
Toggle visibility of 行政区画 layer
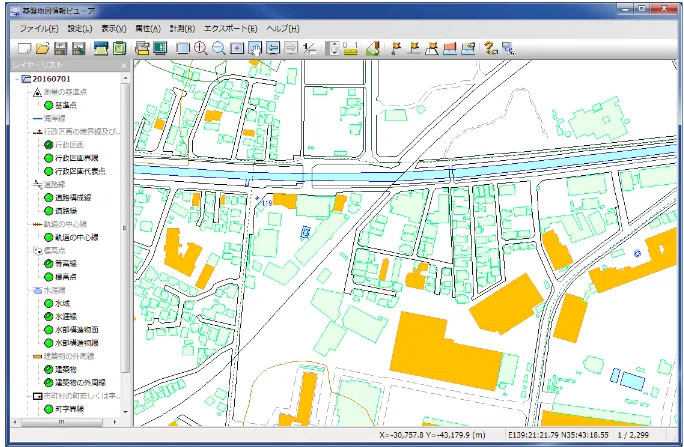(49, 145)
